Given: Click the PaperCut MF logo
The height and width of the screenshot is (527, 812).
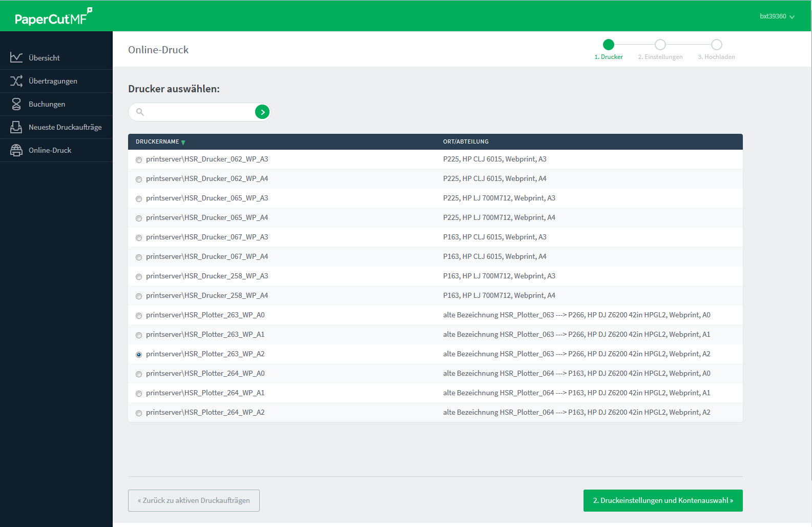Looking at the screenshot, I should coord(53,17).
